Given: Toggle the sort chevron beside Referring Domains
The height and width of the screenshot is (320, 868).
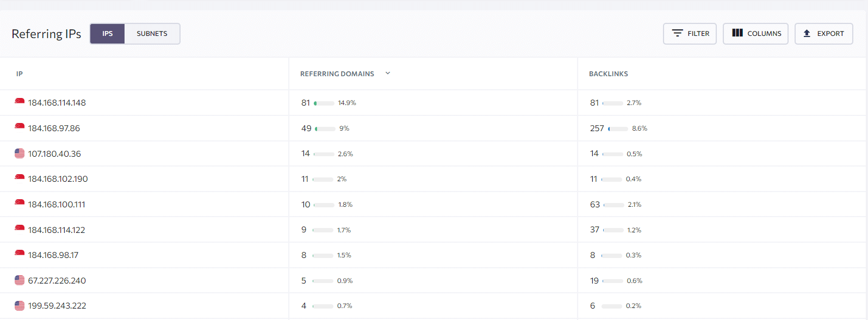Looking at the screenshot, I should click(388, 73).
